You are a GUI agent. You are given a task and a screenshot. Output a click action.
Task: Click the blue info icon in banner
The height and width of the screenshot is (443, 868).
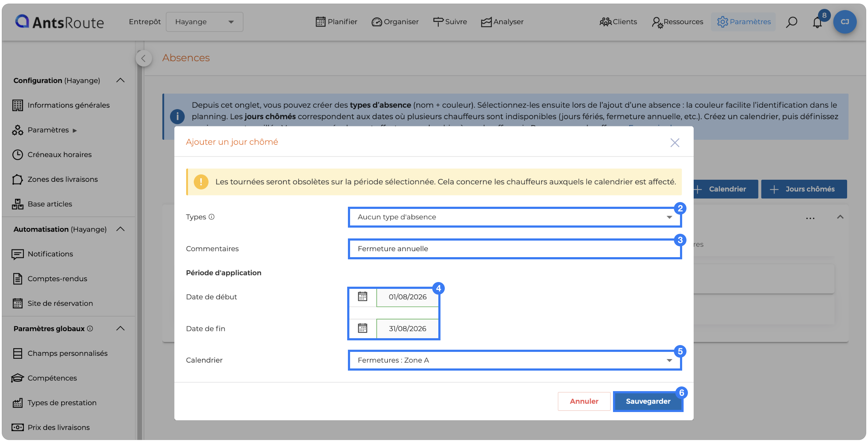click(177, 116)
